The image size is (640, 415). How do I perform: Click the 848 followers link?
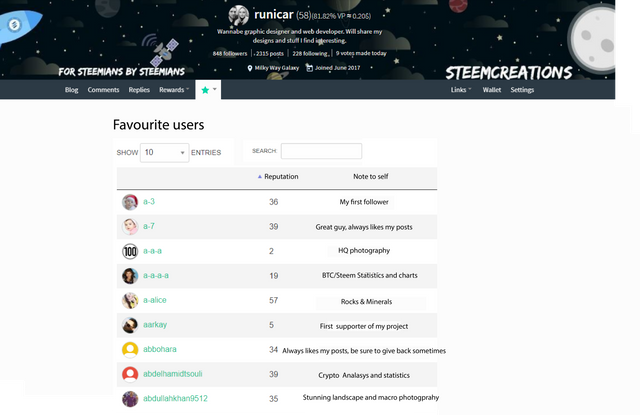231,53
